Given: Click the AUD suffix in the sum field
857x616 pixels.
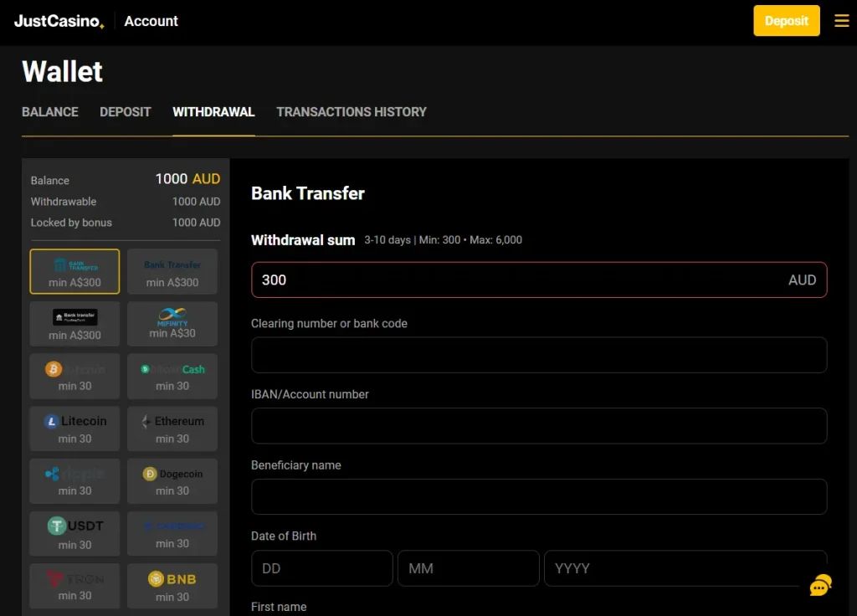Looking at the screenshot, I should [802, 280].
